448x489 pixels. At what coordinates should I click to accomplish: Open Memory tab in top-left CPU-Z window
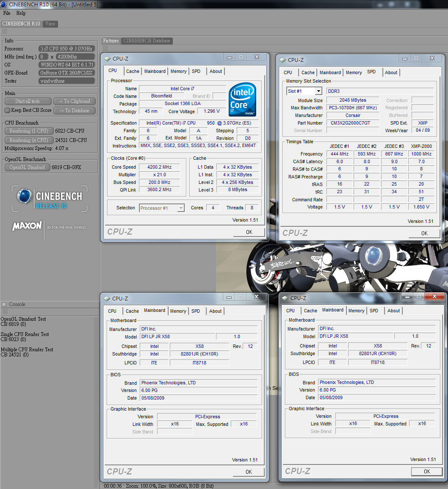coord(179,72)
